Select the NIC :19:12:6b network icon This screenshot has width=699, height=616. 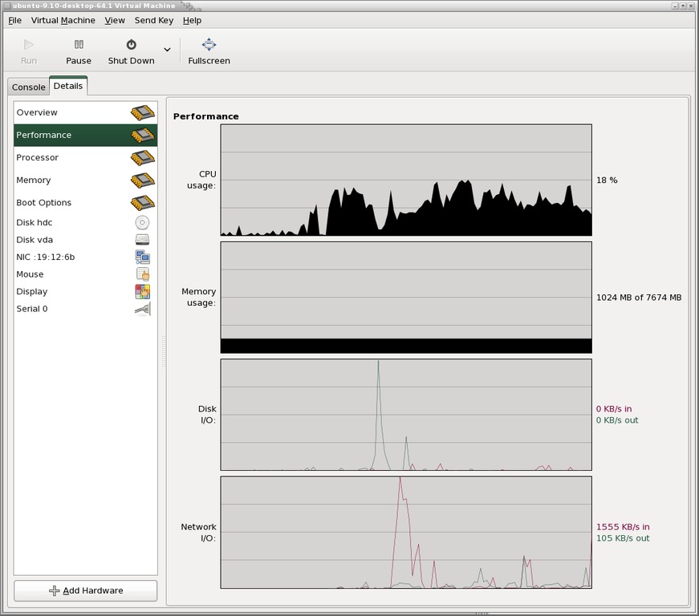pos(142,257)
